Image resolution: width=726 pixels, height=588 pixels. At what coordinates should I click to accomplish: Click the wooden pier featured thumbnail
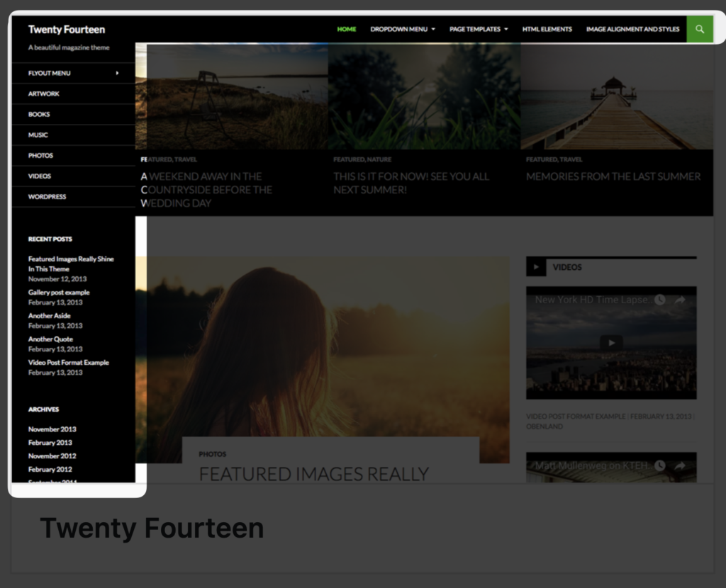point(617,96)
